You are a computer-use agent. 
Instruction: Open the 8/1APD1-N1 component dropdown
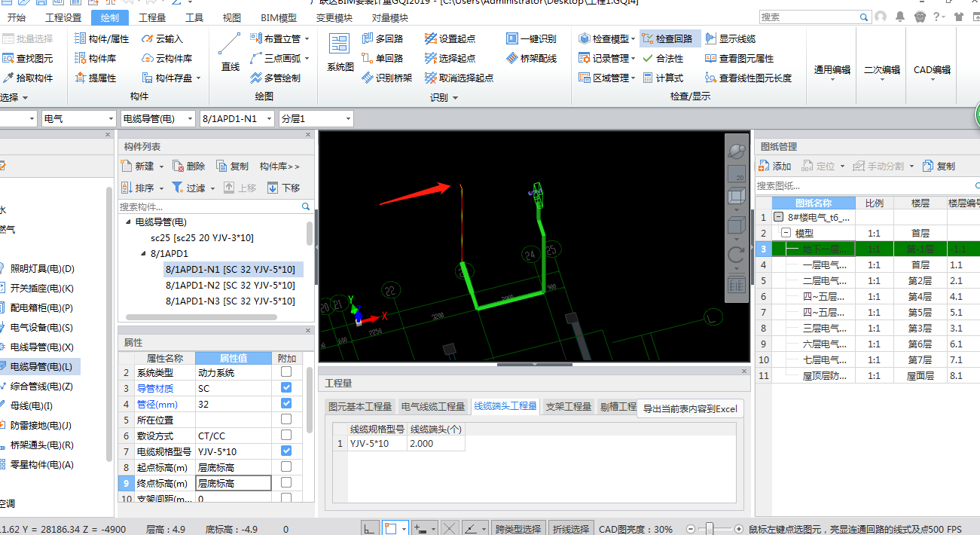click(x=237, y=118)
